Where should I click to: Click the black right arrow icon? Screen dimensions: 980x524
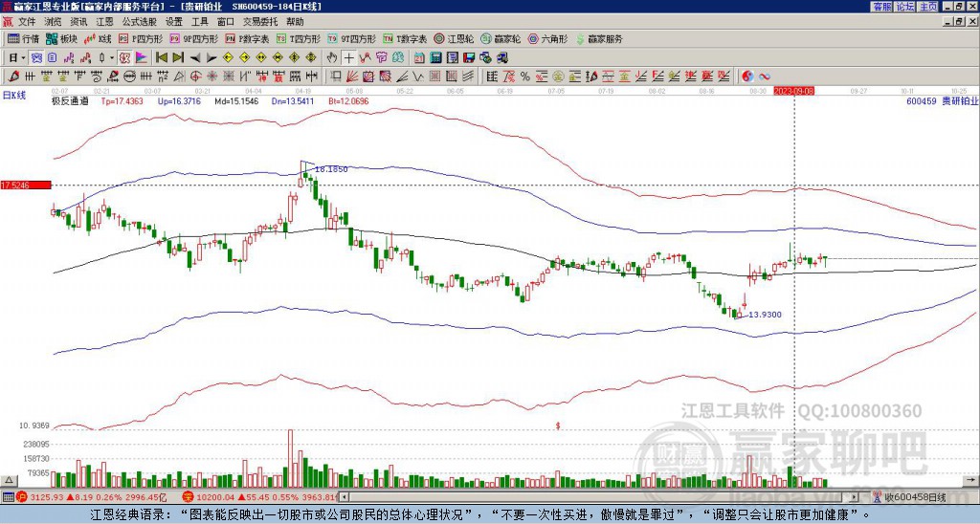212,58
